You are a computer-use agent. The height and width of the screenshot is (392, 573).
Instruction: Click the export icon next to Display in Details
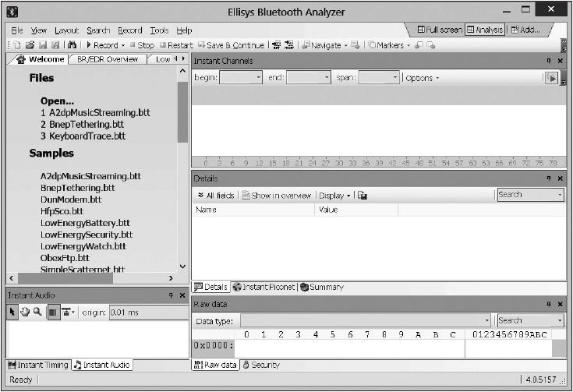tap(363, 196)
